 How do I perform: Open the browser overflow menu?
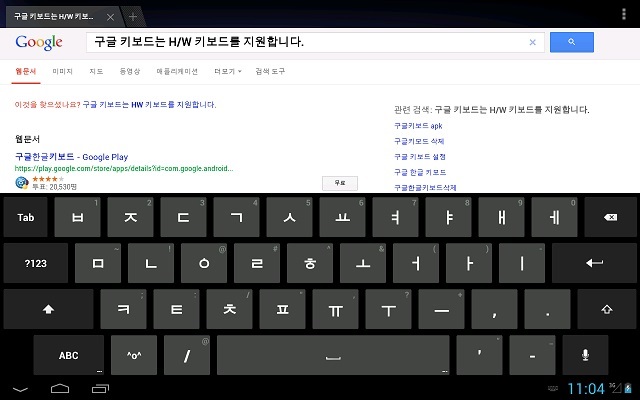pyautogui.click(x=623, y=14)
